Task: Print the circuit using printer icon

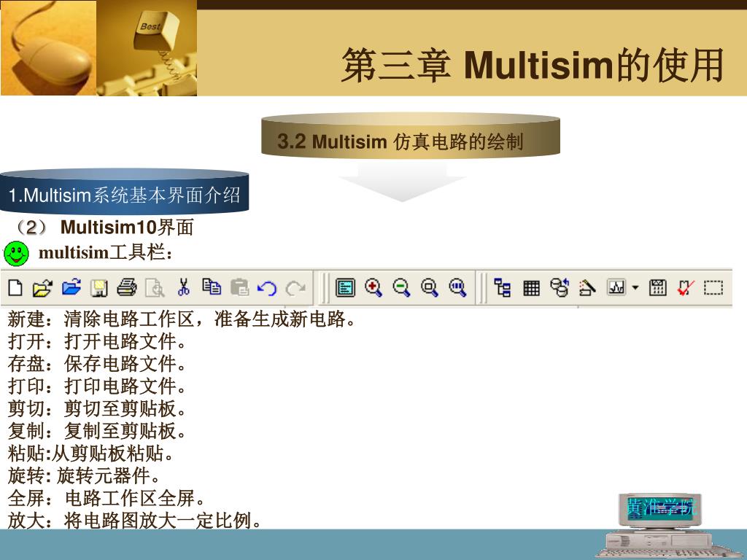Action: pyautogui.click(x=127, y=287)
